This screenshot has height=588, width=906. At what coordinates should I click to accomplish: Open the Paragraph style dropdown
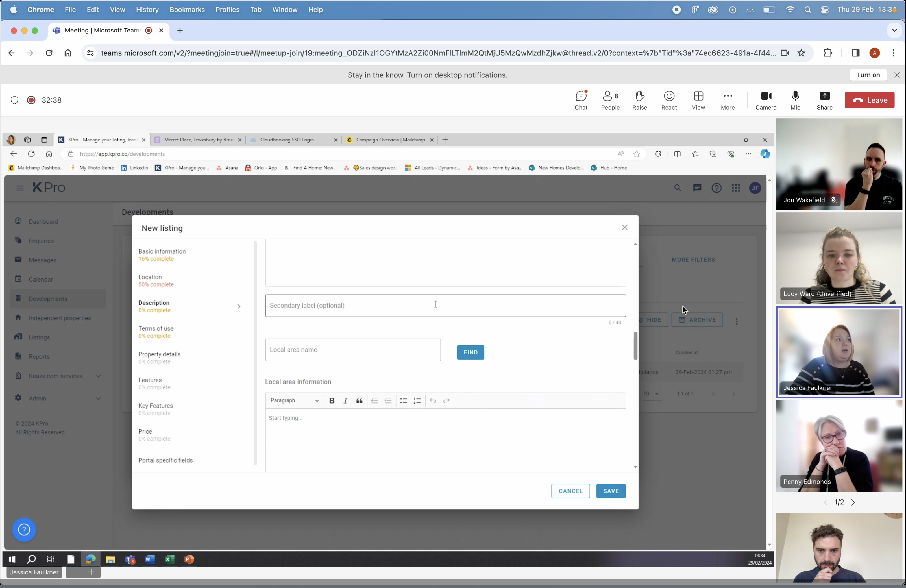[294, 400]
